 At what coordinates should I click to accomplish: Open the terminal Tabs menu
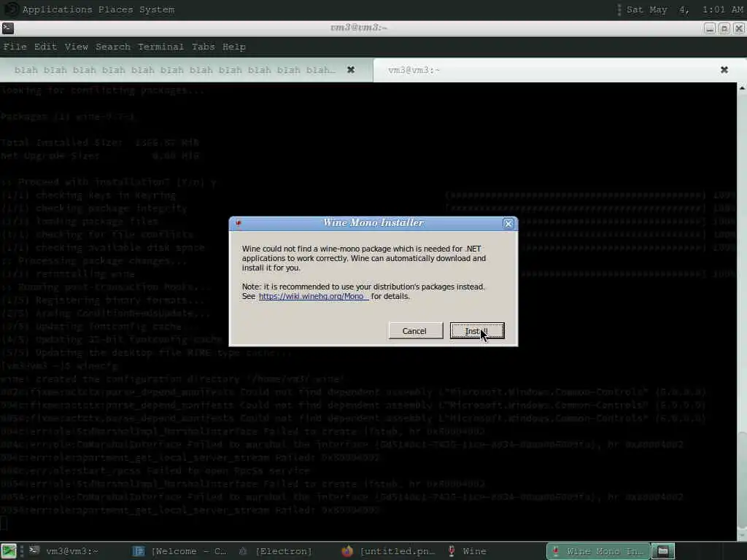(204, 47)
